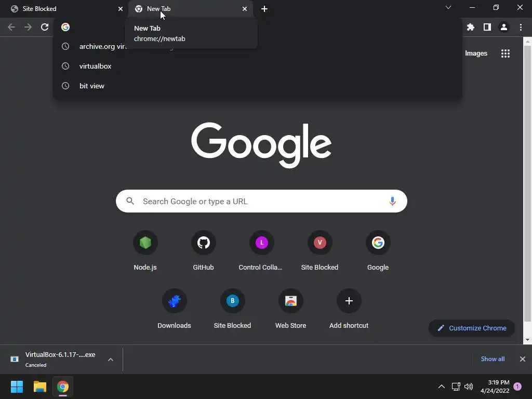532x399 pixels.
Task: Click the Images link
Action: click(x=476, y=54)
